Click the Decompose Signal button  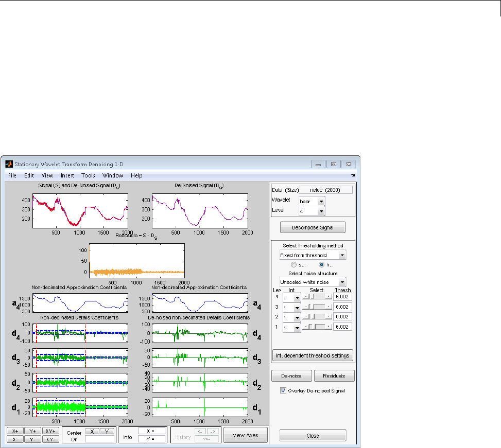click(313, 227)
